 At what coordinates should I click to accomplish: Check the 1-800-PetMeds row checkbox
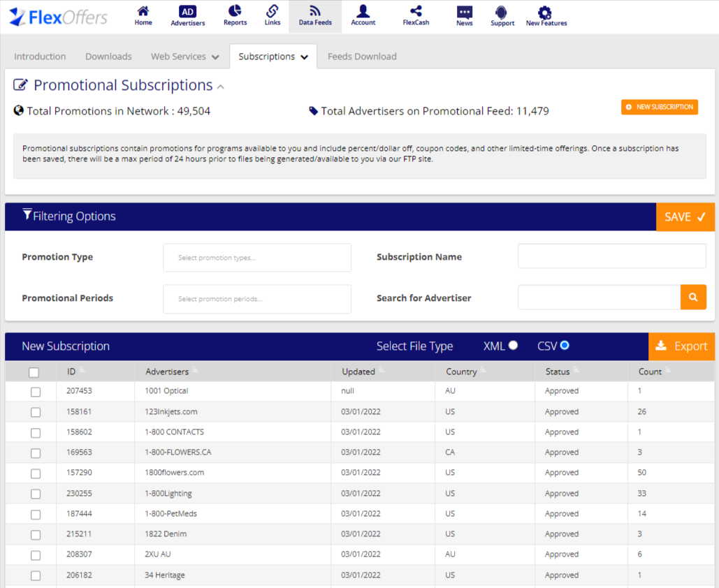36,514
